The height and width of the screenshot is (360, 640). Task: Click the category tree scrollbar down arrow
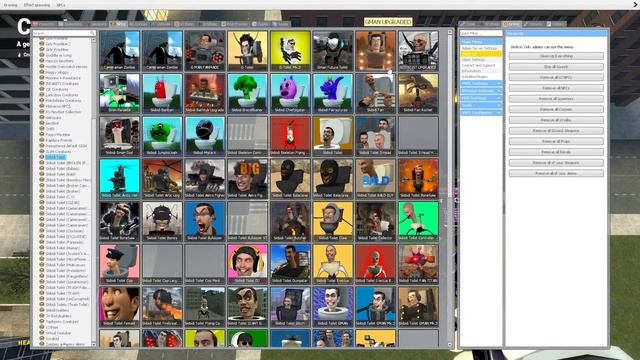coord(93,345)
